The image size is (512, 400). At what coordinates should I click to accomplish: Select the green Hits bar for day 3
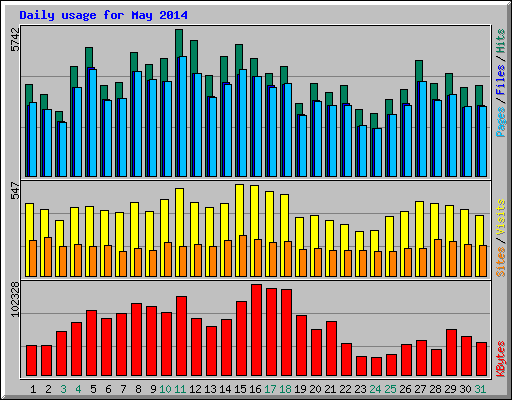coord(59,117)
